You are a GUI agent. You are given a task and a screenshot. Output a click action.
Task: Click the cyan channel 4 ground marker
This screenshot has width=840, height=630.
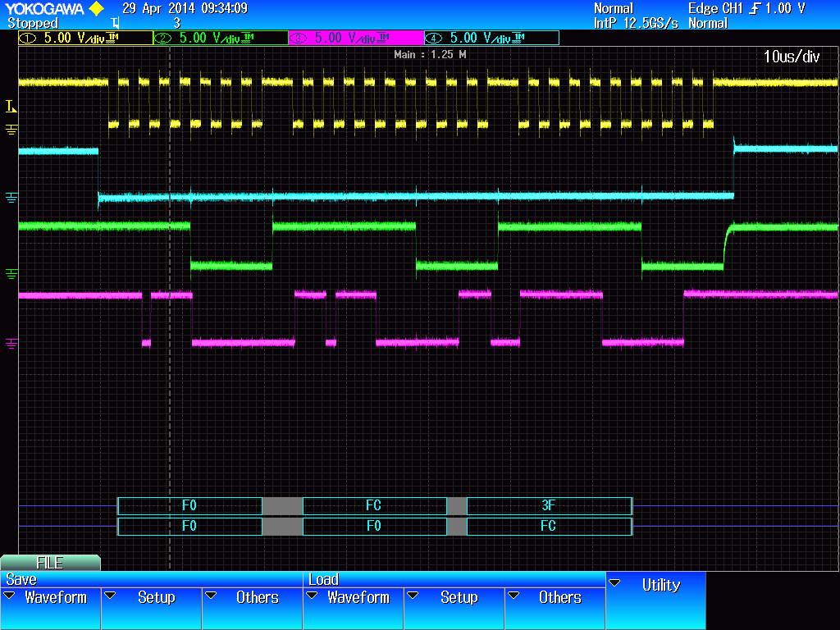[11, 198]
